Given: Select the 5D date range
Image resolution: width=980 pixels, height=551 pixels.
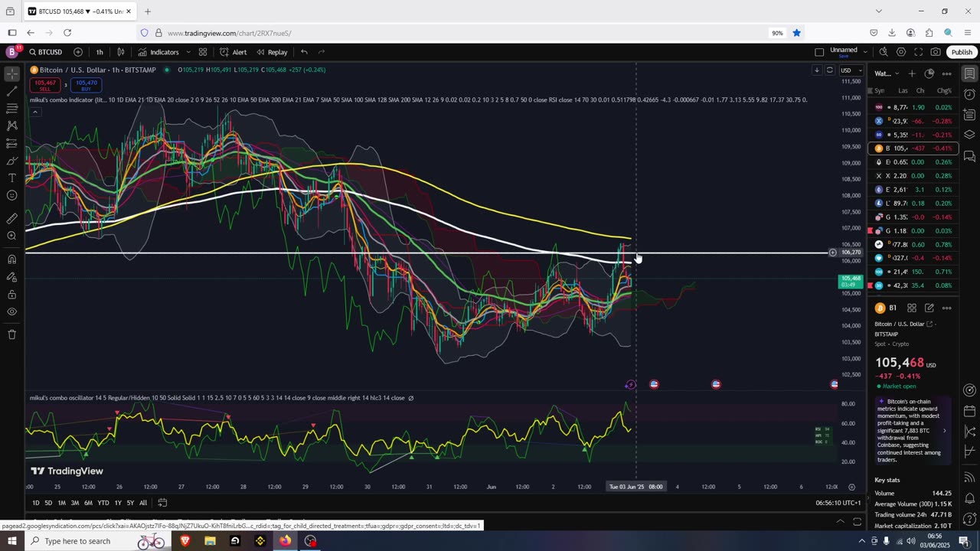Looking at the screenshot, I should click(x=48, y=503).
